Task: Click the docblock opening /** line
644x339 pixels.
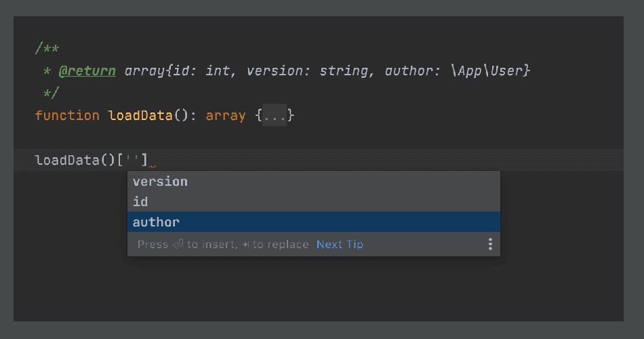Action: (x=47, y=49)
